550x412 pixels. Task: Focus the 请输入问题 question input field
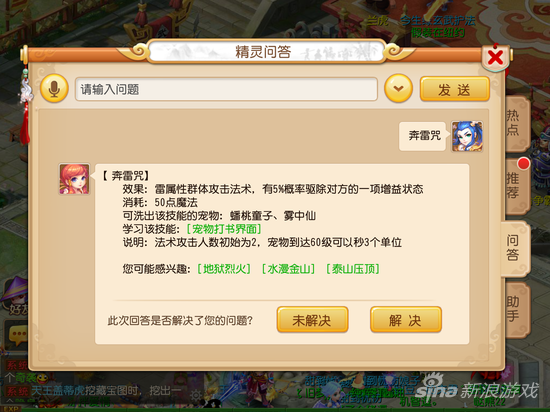click(x=226, y=89)
